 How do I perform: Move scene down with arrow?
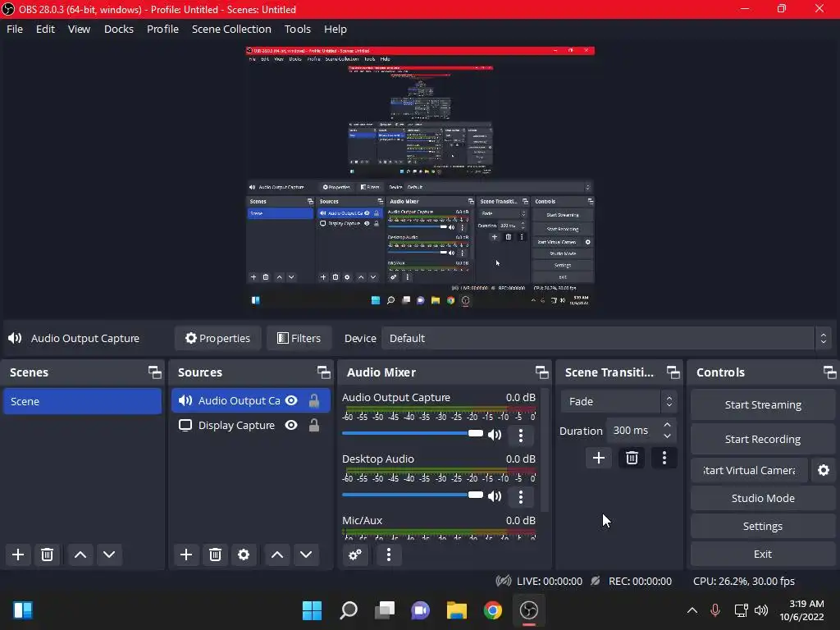coord(109,555)
